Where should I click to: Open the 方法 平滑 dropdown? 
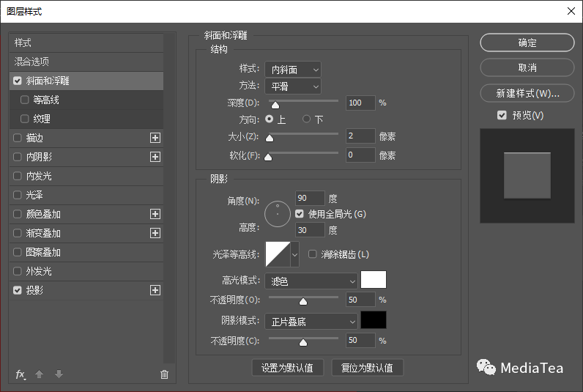click(x=293, y=86)
